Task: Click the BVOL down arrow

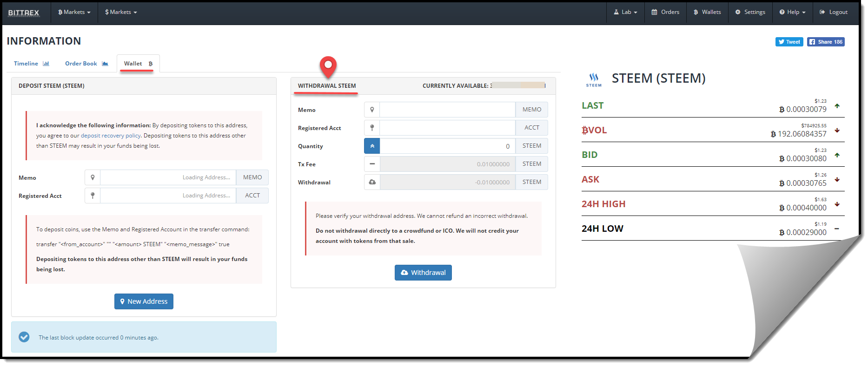Action: (x=837, y=131)
